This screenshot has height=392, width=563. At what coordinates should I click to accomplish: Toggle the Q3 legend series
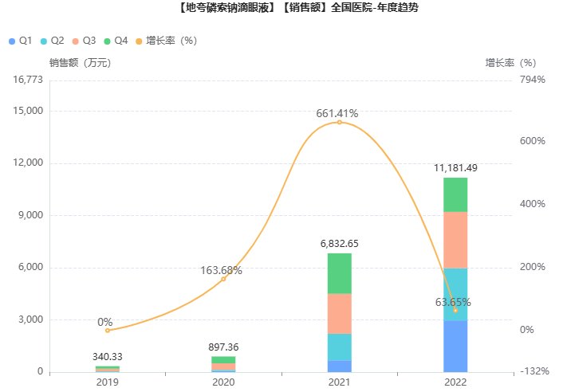84,40
